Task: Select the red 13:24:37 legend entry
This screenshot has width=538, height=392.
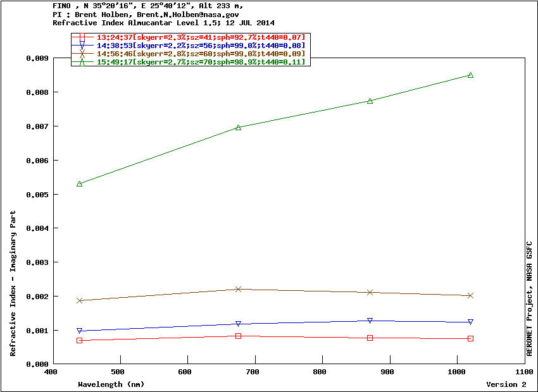Action: tap(200, 38)
